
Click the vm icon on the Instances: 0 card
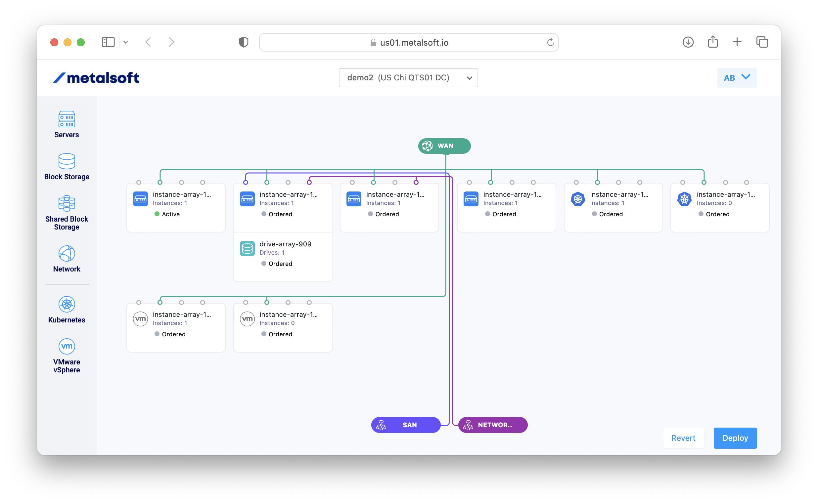247,319
